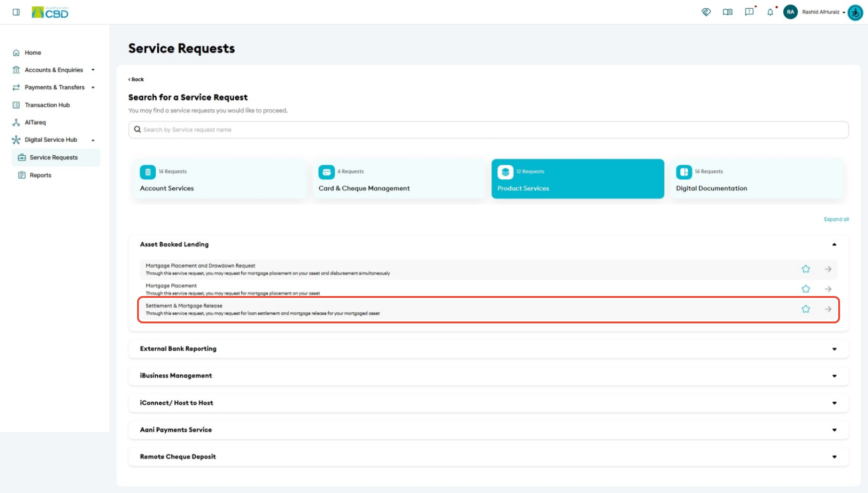Open AlTareq menu item

(35, 123)
